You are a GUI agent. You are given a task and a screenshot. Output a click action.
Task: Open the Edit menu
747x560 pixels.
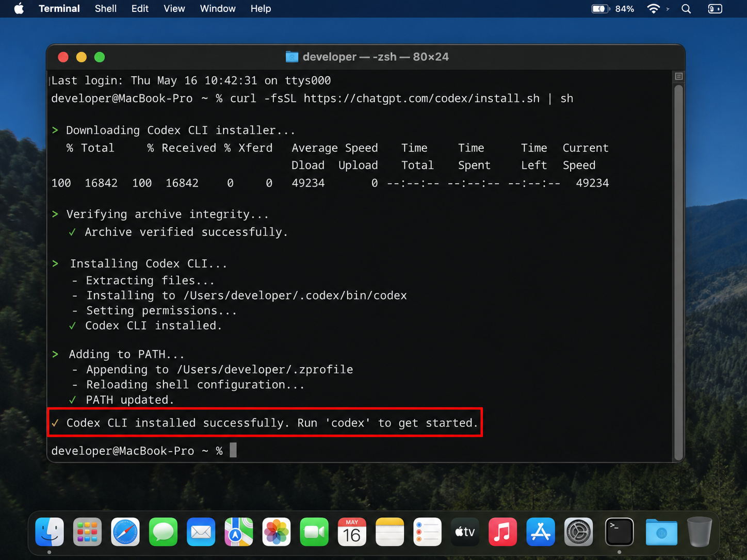tap(140, 9)
